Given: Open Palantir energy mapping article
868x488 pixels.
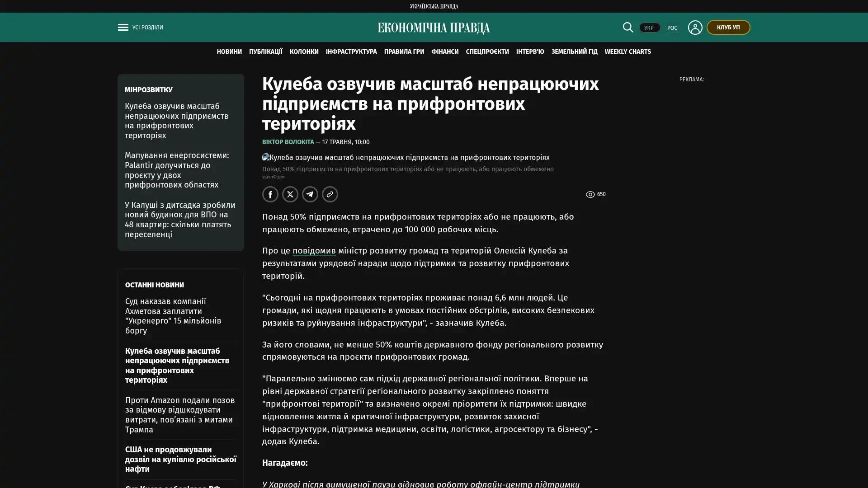Looking at the screenshot, I should click(x=177, y=170).
